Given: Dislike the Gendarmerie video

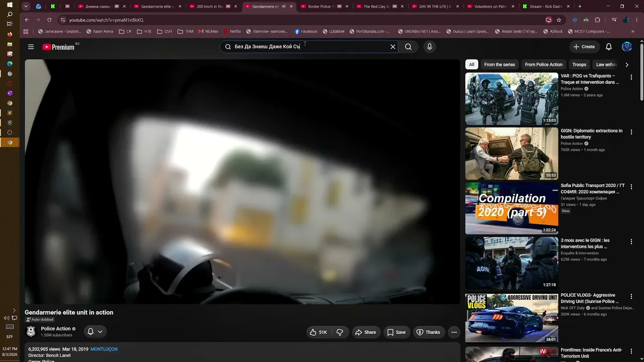Looking at the screenshot, I should (340, 332).
